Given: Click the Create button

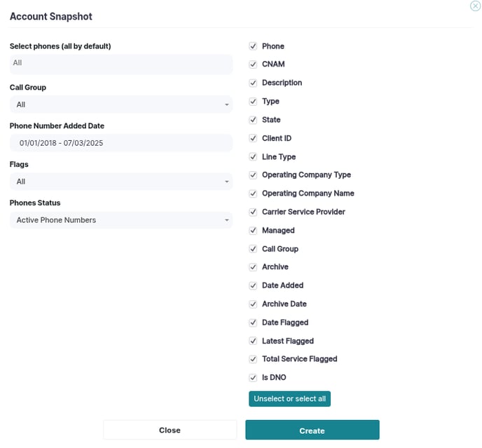Looking at the screenshot, I should click(312, 430).
